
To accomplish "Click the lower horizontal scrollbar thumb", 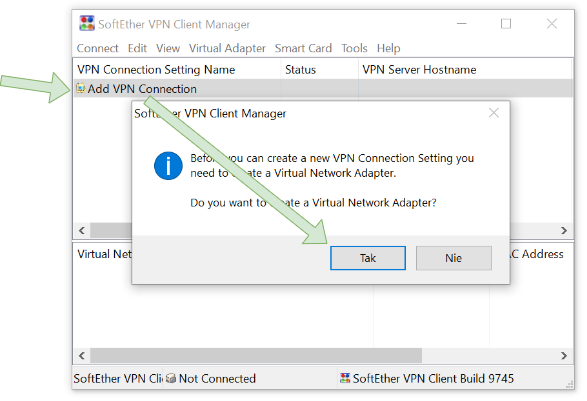I will pos(256,355).
